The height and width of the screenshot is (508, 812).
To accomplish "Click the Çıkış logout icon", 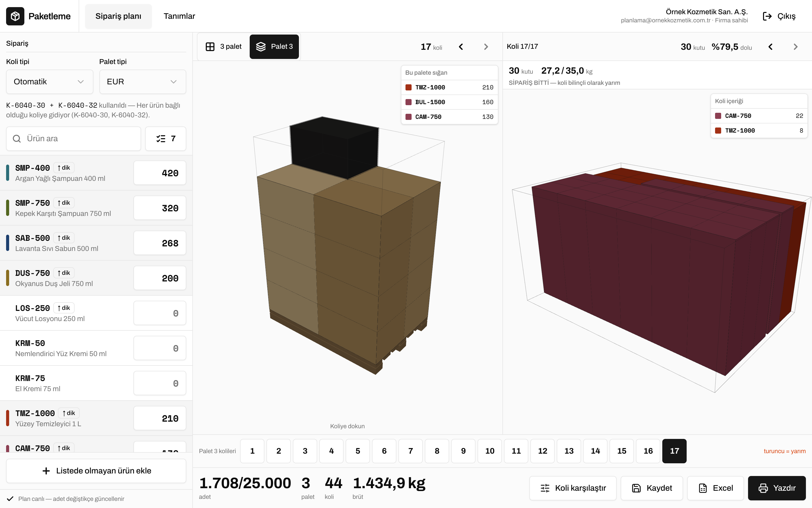I will (767, 16).
